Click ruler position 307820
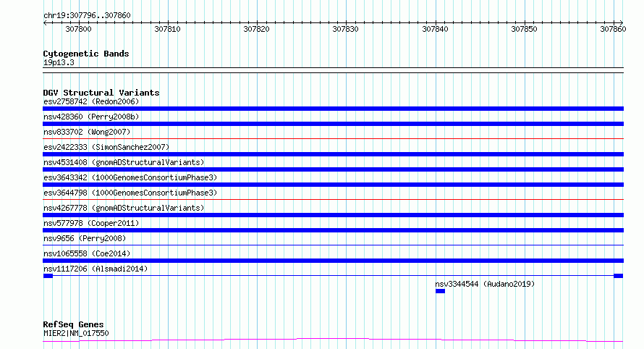The image size is (644, 349). click(x=257, y=29)
